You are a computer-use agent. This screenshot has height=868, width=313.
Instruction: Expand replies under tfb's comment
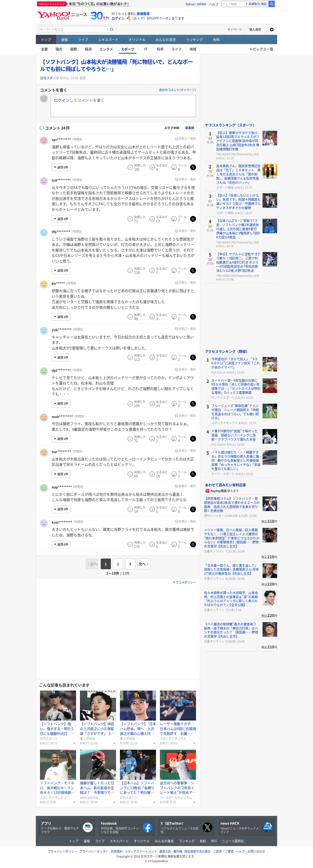(61, 271)
